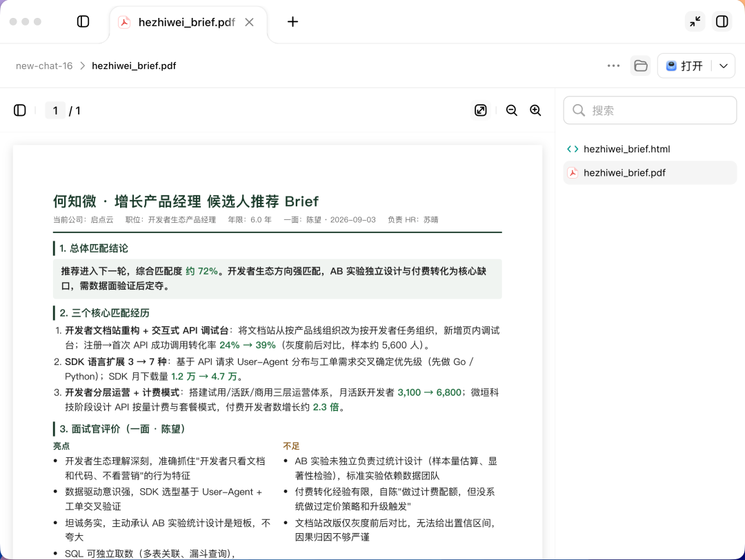Zoom out the PDF with minus magnifier
This screenshot has height=560, width=745.
(511, 110)
